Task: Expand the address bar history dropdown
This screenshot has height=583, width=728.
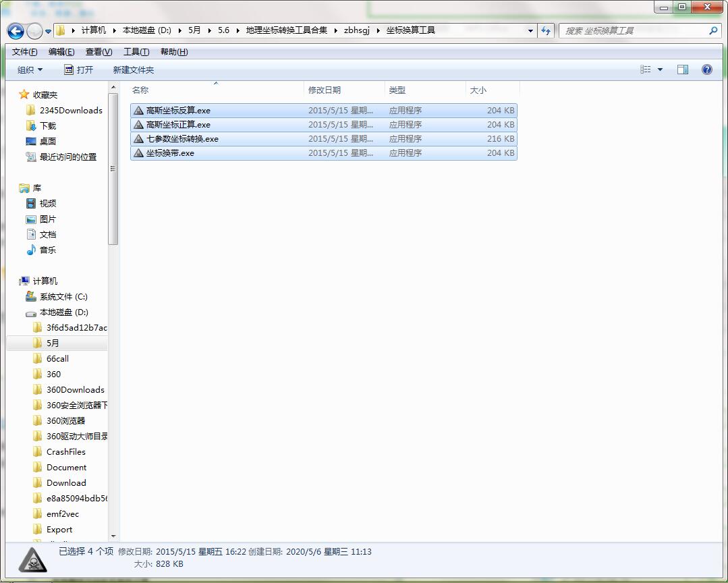Action: (x=530, y=30)
